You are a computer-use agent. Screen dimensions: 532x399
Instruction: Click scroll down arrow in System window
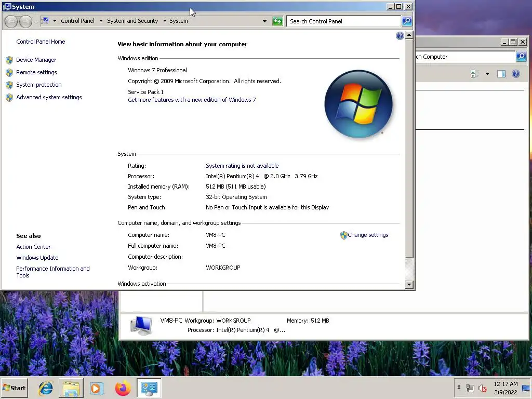409,284
